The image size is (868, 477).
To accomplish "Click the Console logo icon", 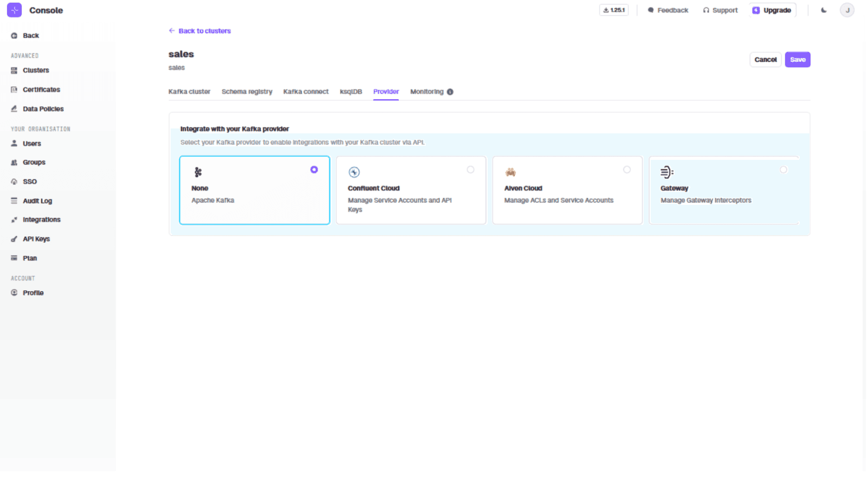I will click(14, 10).
